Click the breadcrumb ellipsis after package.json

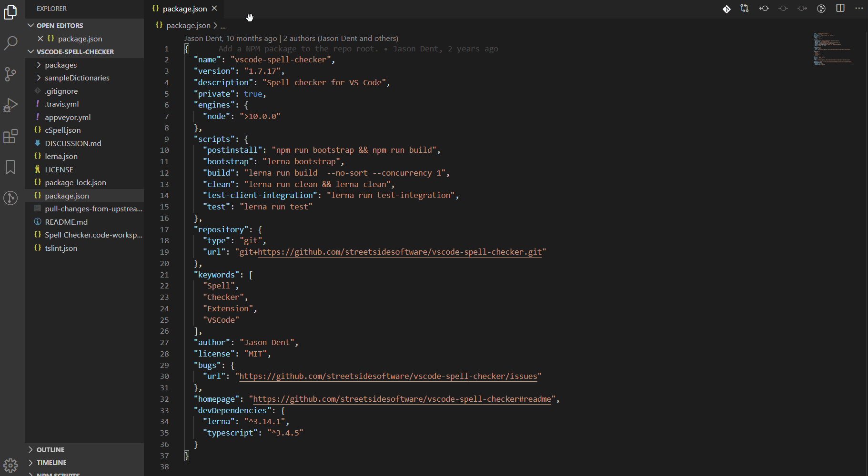point(223,26)
